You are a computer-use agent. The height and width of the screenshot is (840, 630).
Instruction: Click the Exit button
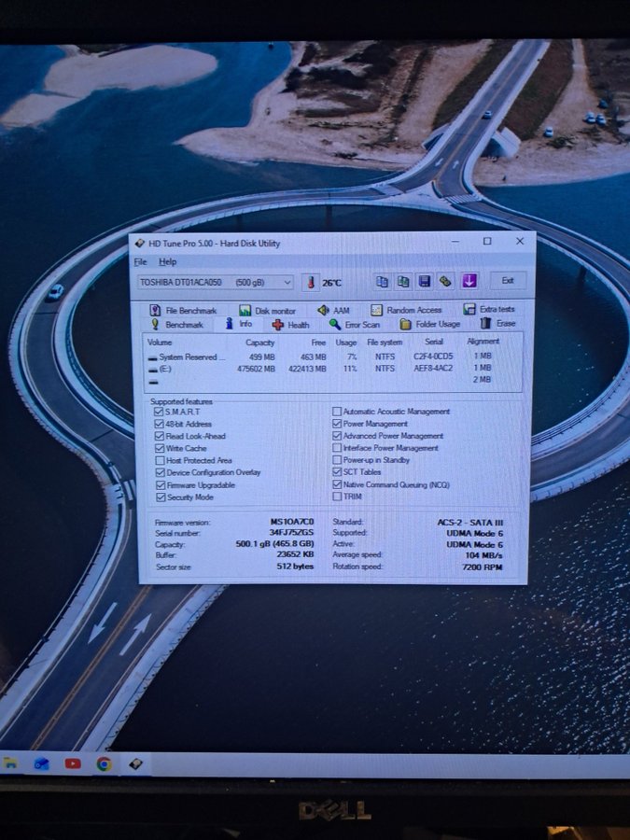(x=508, y=280)
